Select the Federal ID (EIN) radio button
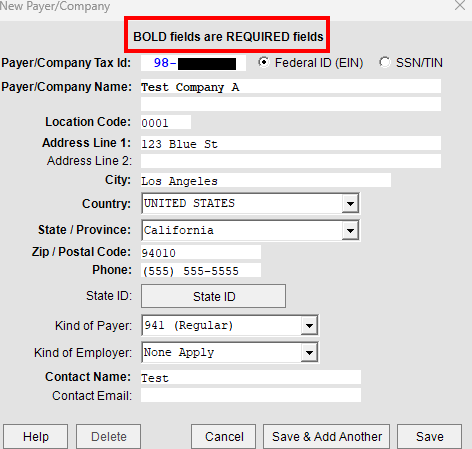Image resolution: width=472 pixels, height=449 pixels. [x=264, y=62]
